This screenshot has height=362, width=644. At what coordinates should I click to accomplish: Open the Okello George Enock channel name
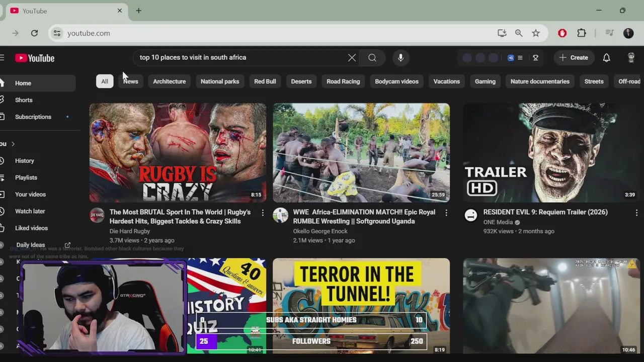(320, 231)
